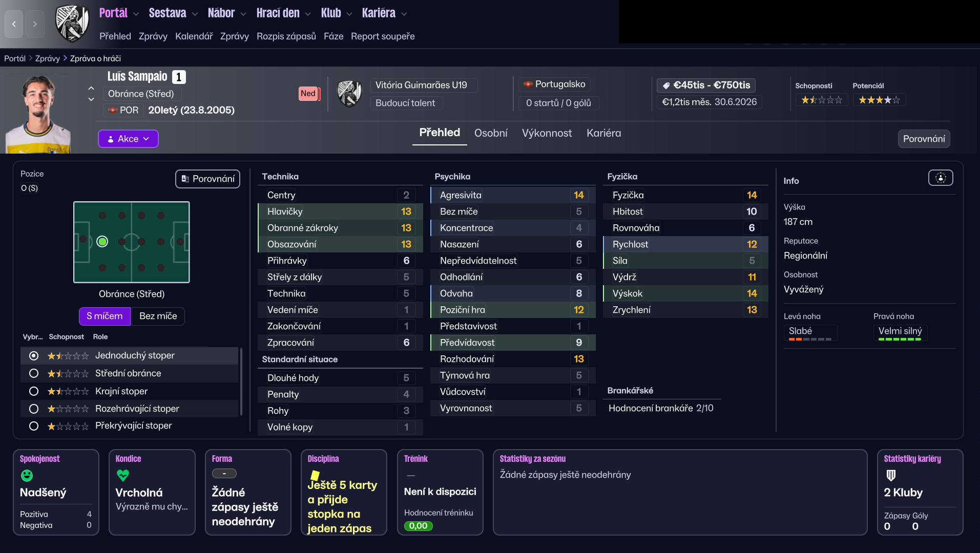Click the Zprávy breadcrumb link
This screenshot has width=980, height=553.
[48, 58]
